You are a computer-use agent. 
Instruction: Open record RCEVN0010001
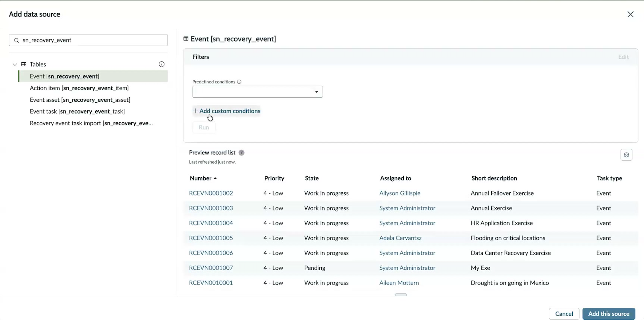click(x=211, y=283)
